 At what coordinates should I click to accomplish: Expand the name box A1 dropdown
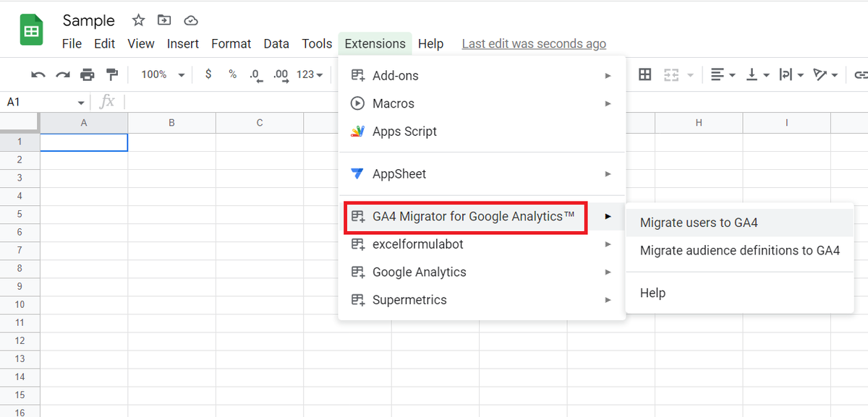(x=81, y=103)
